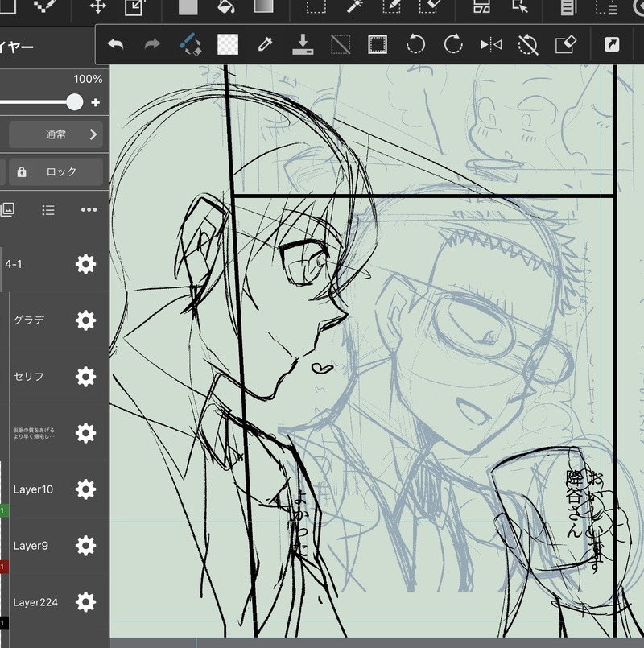This screenshot has width=644, height=648.
Task: Open settings gear for Layer9
Action: 85,546
